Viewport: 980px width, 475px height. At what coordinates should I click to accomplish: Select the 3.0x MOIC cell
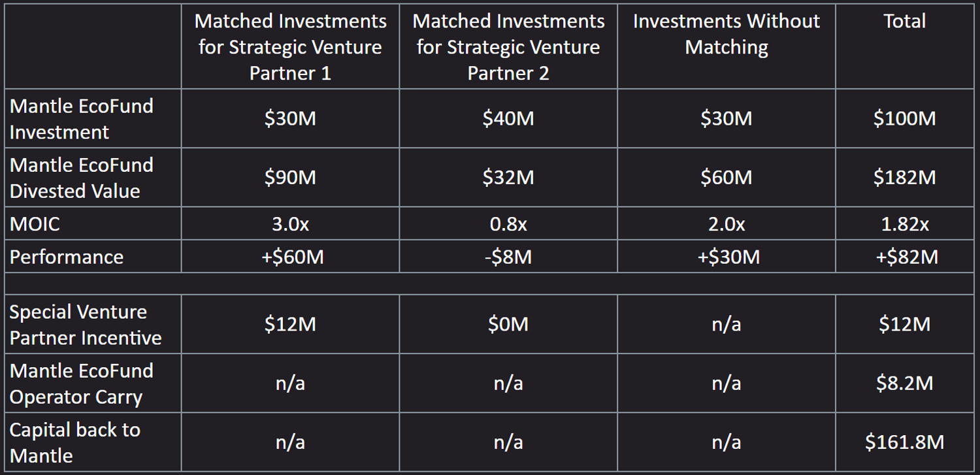click(290, 224)
